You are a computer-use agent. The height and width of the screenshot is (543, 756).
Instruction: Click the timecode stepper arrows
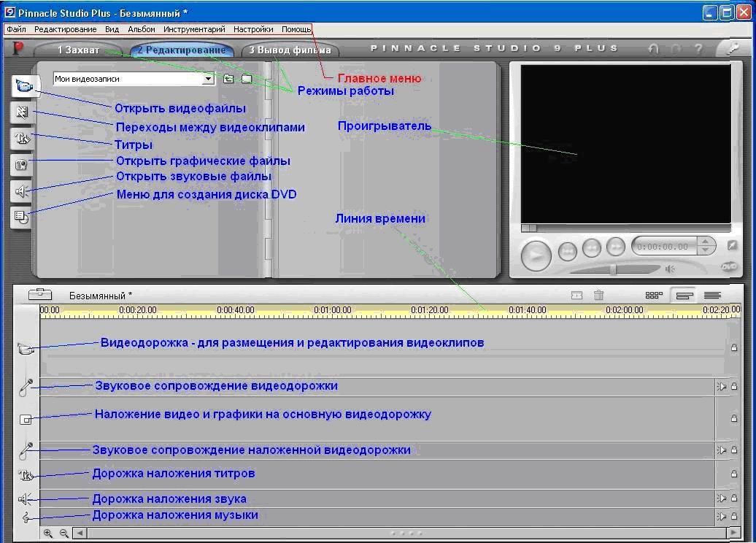tap(706, 246)
